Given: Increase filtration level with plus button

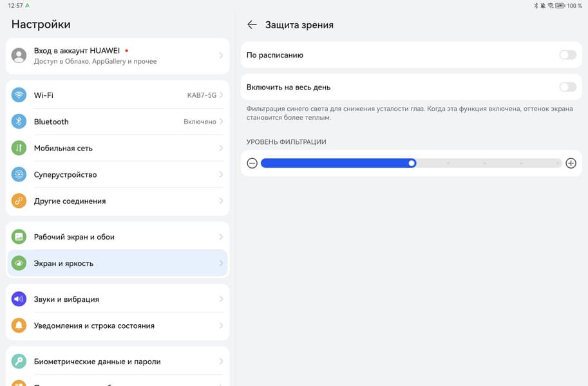Looking at the screenshot, I should [x=571, y=163].
